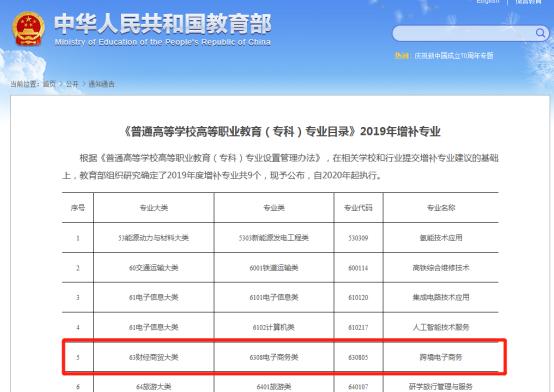Click the article title 2019年增补专业
The image size is (554, 392).
click(282, 131)
